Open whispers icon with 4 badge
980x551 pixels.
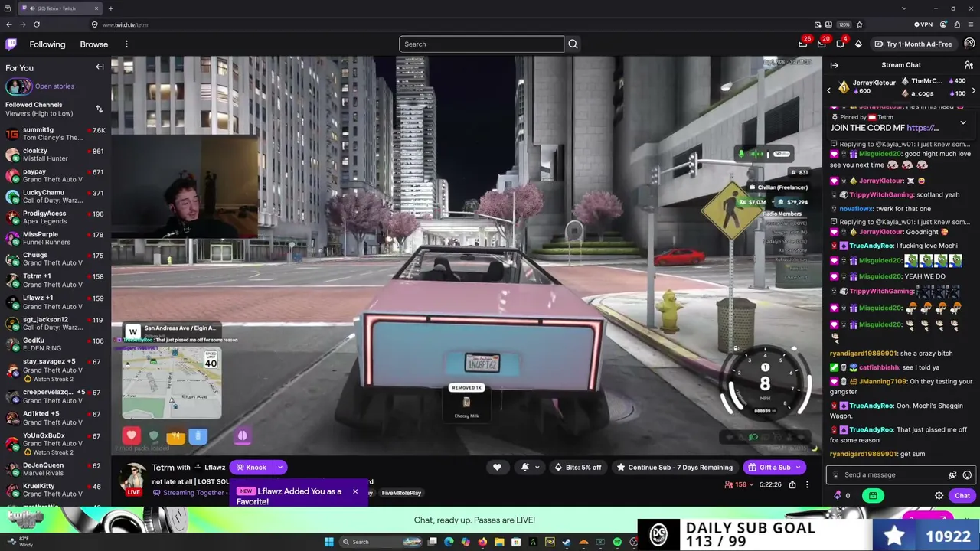[840, 44]
